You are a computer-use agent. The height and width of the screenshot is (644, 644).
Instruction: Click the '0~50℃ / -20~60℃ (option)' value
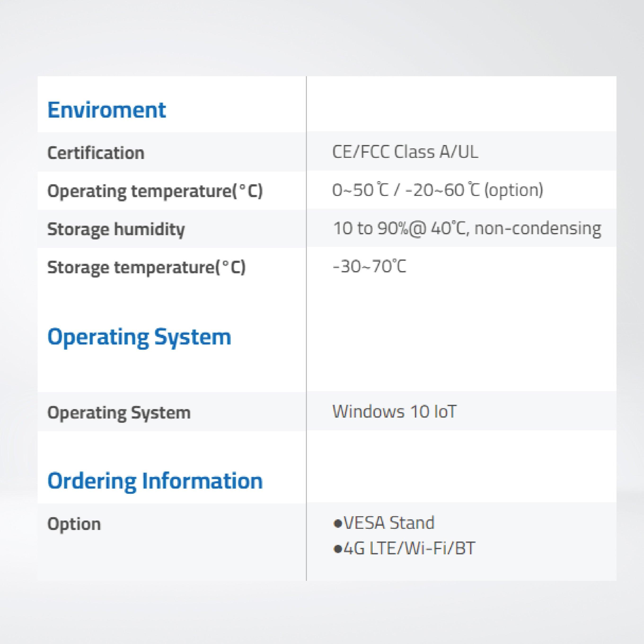pos(438,190)
